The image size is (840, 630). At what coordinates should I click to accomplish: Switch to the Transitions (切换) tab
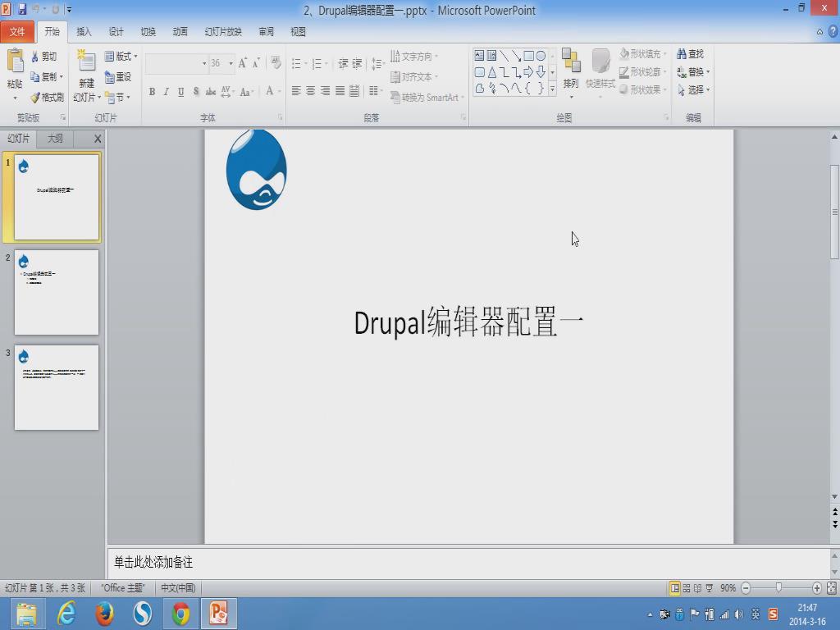point(148,32)
